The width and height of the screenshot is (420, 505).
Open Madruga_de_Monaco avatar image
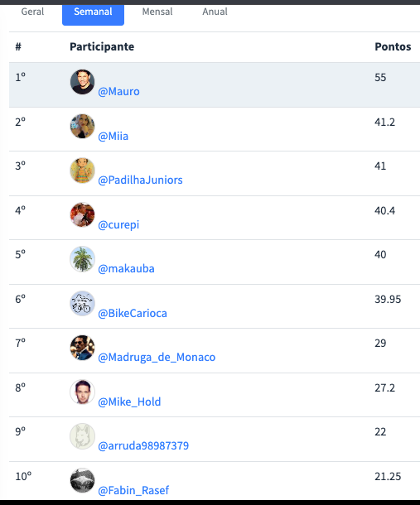click(83, 348)
